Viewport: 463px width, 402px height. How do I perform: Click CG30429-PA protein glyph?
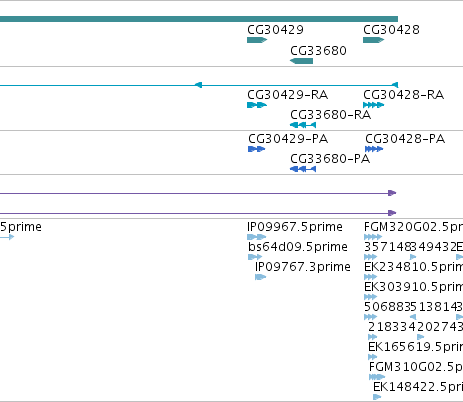coord(256,149)
